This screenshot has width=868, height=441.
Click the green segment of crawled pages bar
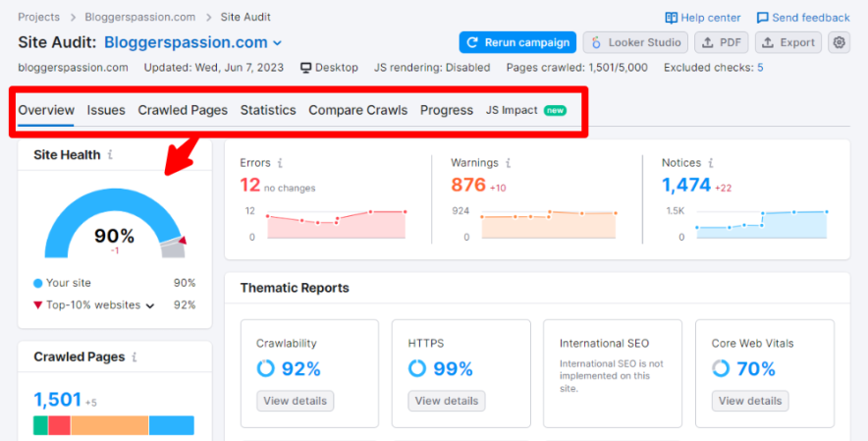pos(41,425)
